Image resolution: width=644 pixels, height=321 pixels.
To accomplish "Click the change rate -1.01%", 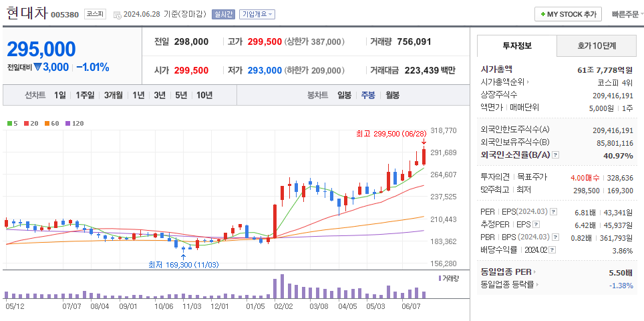I will pos(93,67).
